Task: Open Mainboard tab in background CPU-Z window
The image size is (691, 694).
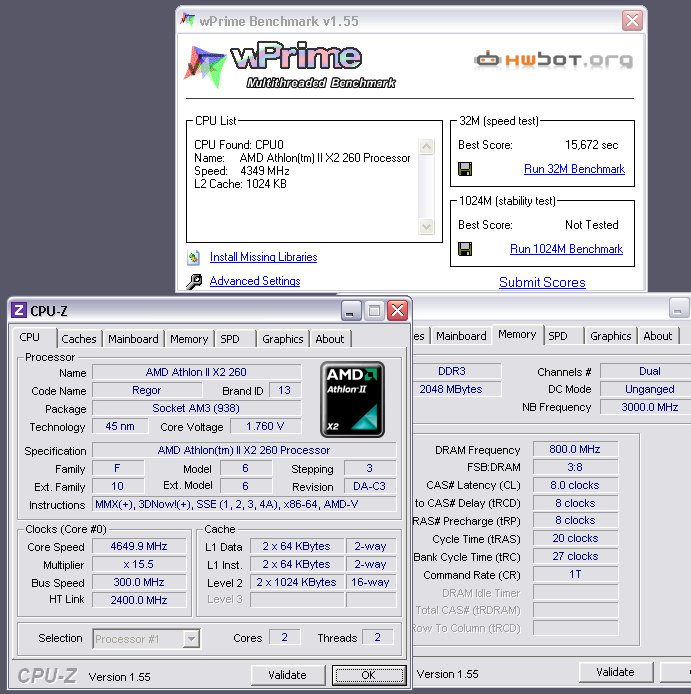Action: tap(461, 336)
